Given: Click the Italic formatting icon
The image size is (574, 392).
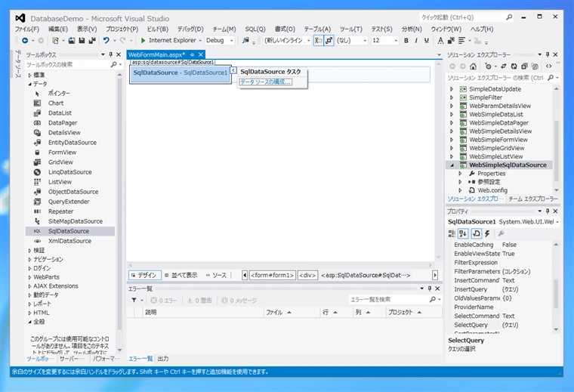Looking at the screenshot, I should [x=416, y=41].
